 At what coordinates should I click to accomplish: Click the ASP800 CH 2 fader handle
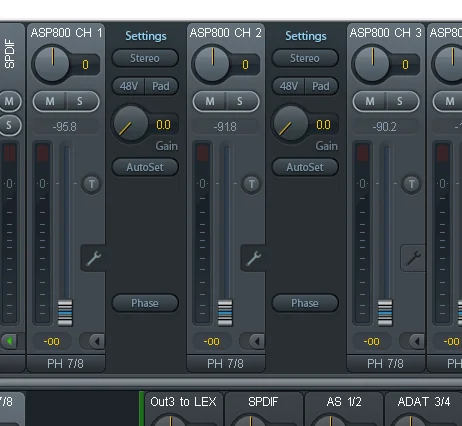click(x=225, y=312)
